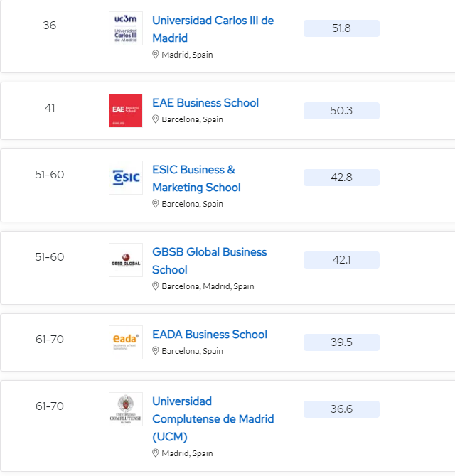455x476 pixels.
Task: Click the red EAE Business School logo
Action: (x=126, y=111)
